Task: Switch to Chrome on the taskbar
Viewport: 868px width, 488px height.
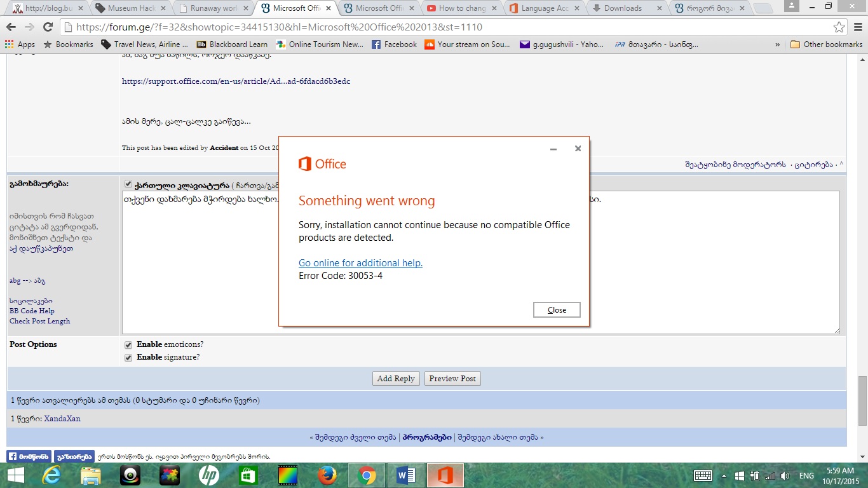Action: coord(367,475)
